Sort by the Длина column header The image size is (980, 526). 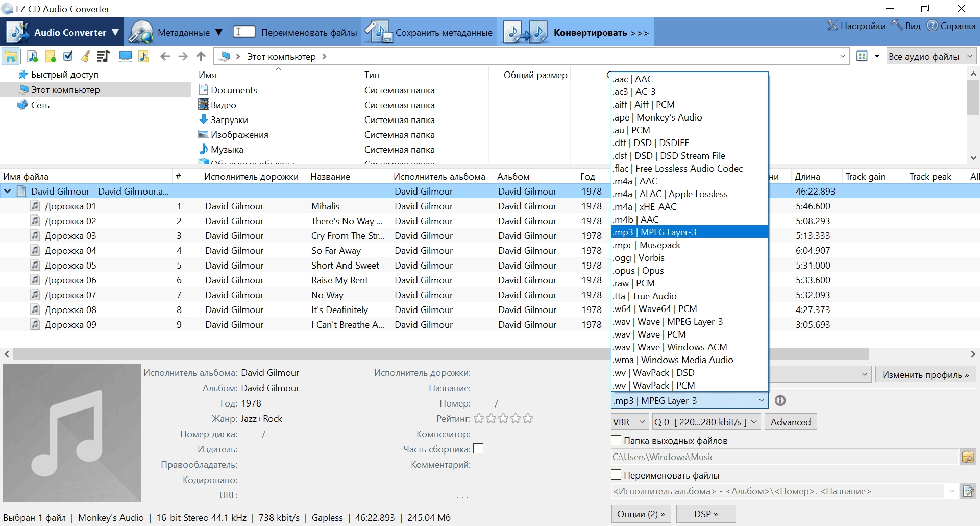(807, 177)
